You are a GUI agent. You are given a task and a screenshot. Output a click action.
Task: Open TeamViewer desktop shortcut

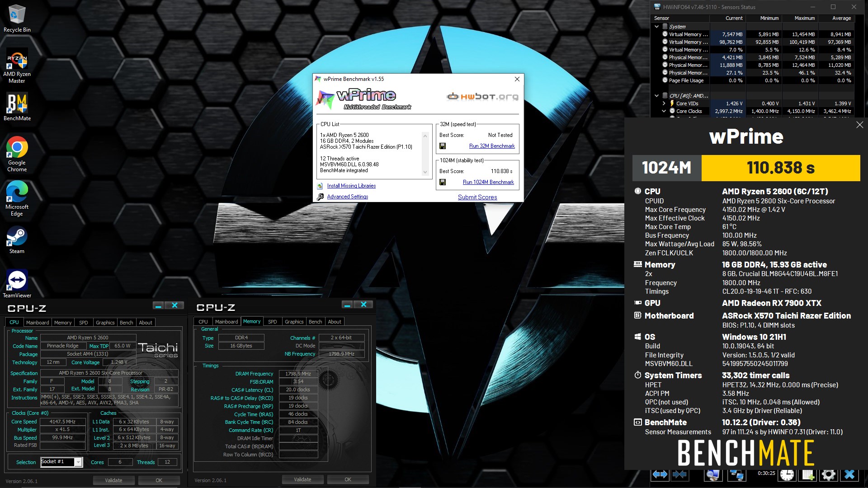pyautogui.click(x=17, y=284)
